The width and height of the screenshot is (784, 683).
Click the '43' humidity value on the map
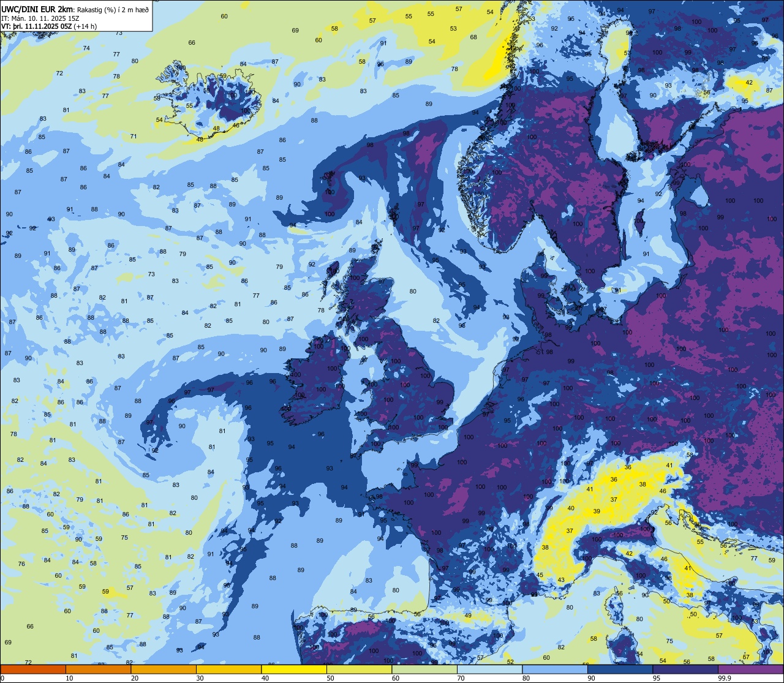point(561,580)
